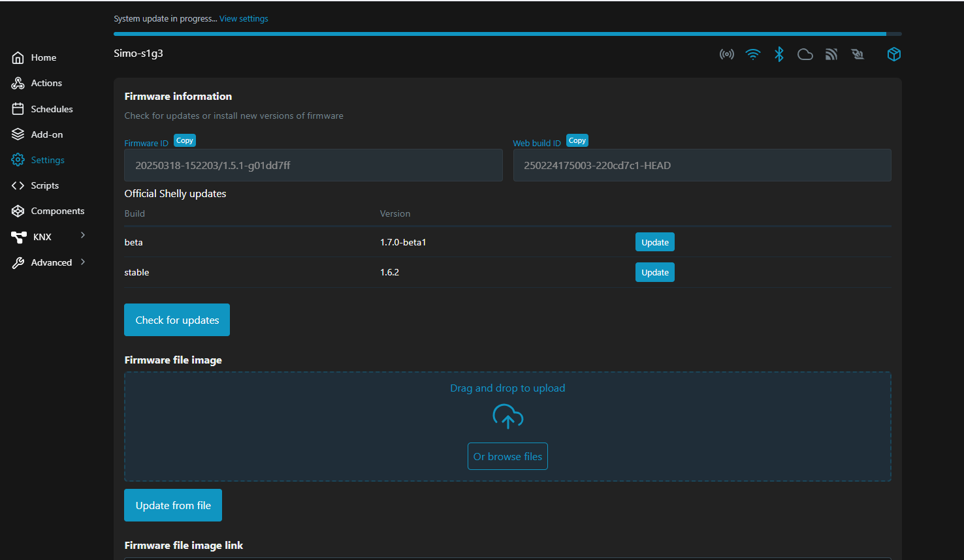Click the MQTT feed-style icon
This screenshot has height=560, width=964.
click(x=831, y=54)
